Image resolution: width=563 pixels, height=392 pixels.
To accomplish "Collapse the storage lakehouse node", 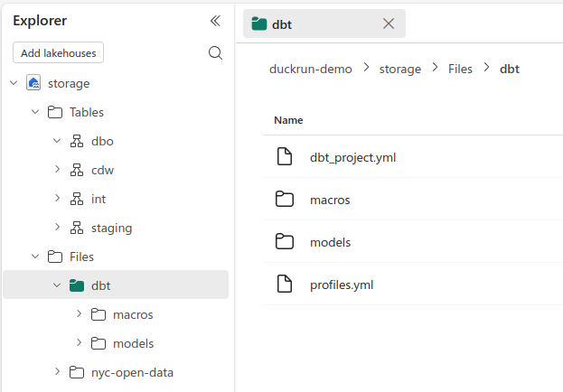I will coord(14,83).
